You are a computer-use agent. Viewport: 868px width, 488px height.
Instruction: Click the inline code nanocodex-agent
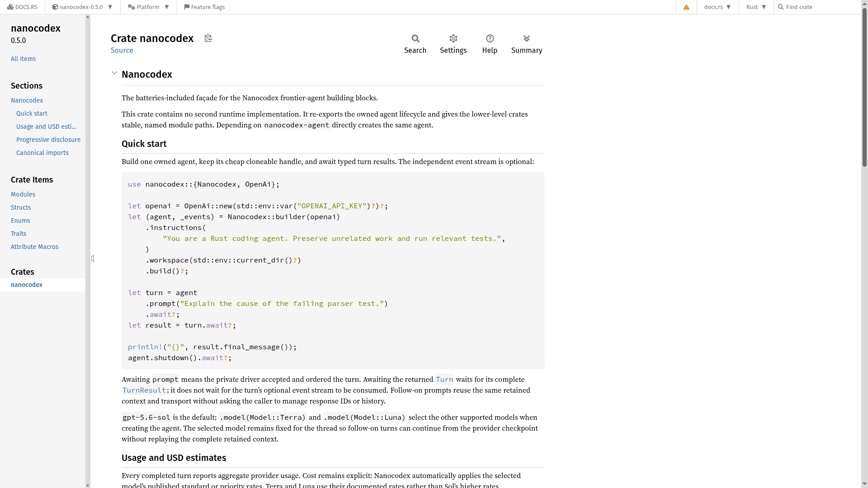point(297,125)
